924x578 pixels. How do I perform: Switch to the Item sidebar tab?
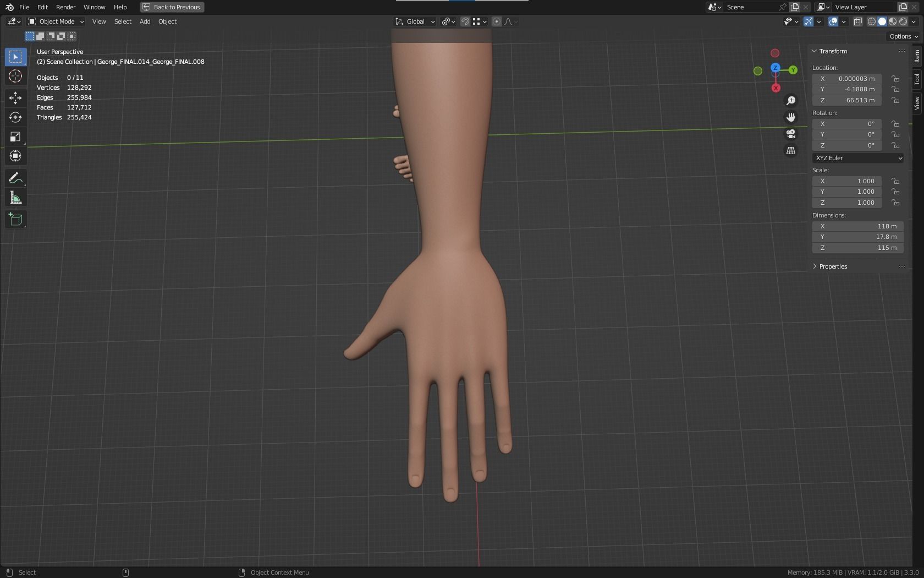[x=917, y=57]
